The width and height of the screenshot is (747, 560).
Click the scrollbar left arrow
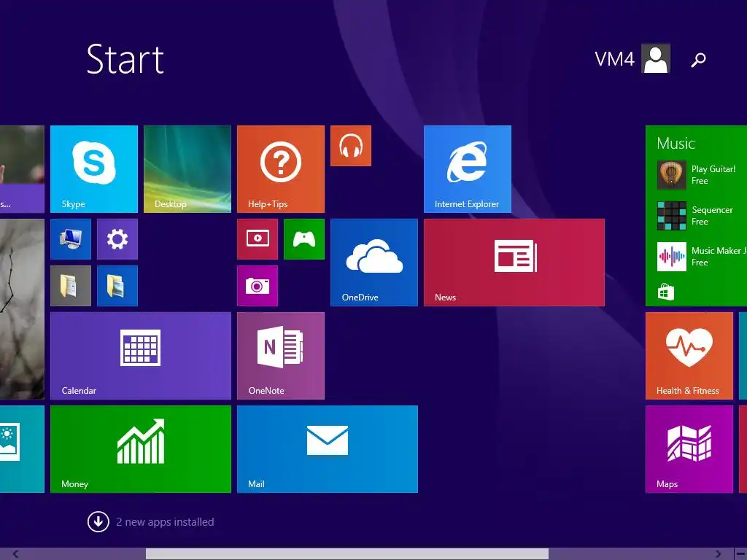coord(16,554)
